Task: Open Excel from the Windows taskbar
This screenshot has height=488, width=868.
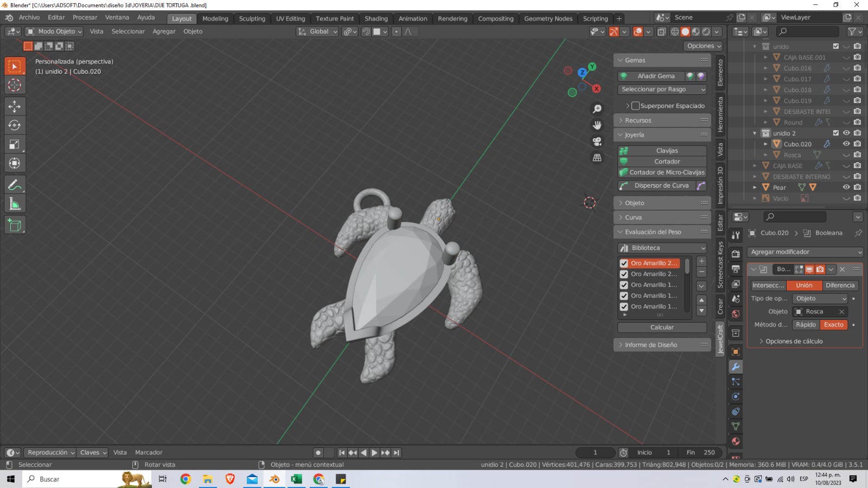Action: pos(296,479)
